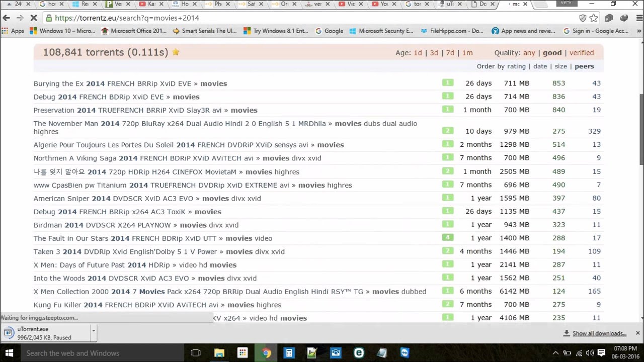Stop loading the page with the X button
Screen dimensions: 644x362
34,18
